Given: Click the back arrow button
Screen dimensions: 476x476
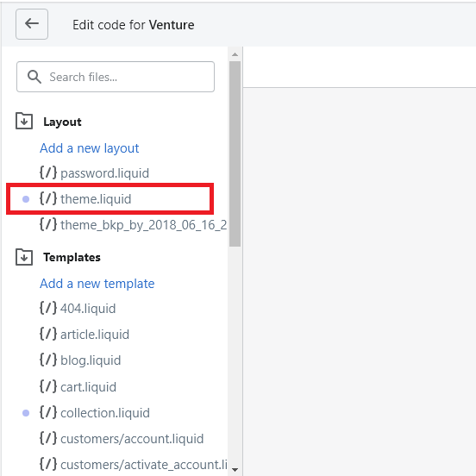Looking at the screenshot, I should pyautogui.click(x=32, y=24).
